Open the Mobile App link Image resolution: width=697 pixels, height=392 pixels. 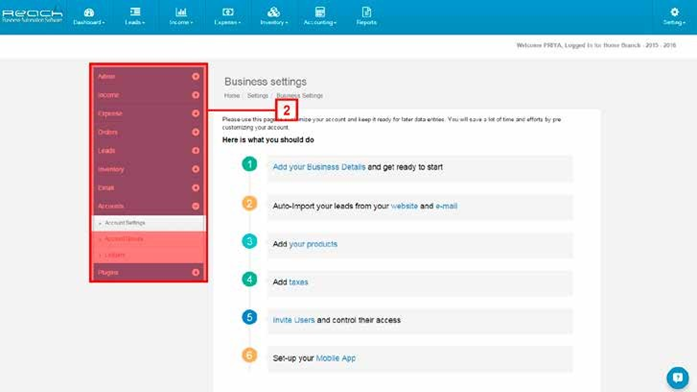[x=336, y=358]
